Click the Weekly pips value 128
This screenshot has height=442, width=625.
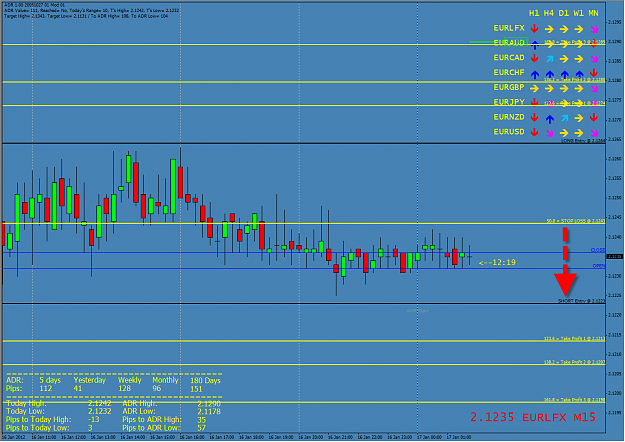pos(124,388)
